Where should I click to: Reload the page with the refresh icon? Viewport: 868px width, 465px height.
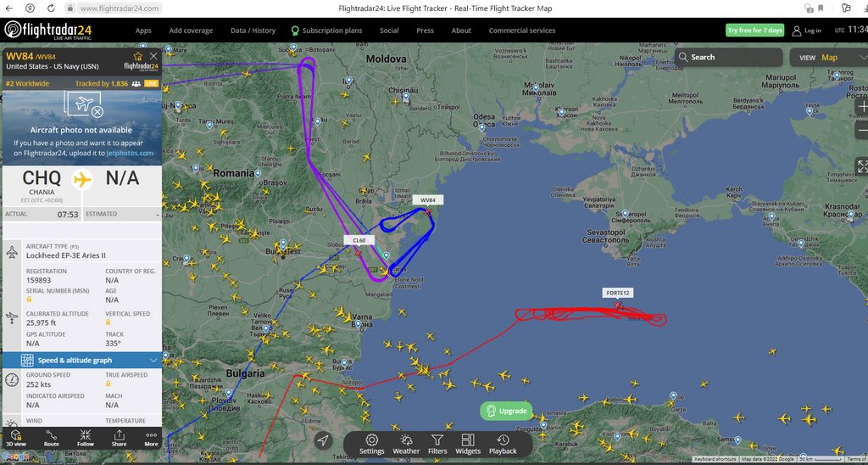click(50, 8)
